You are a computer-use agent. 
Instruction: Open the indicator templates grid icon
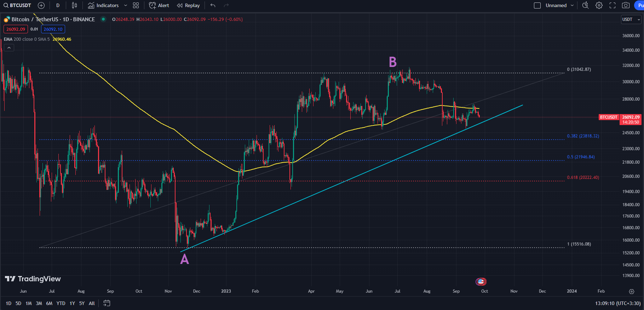(136, 5)
